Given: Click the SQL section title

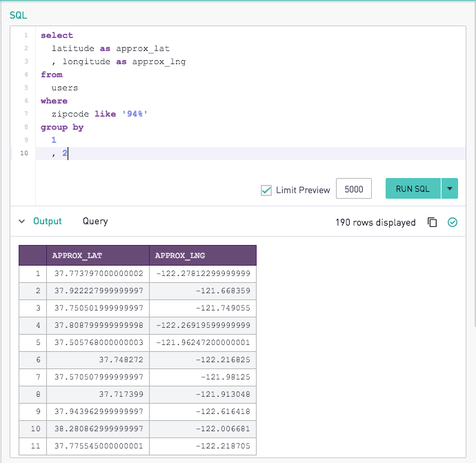Looking at the screenshot, I should pyautogui.click(x=19, y=14).
